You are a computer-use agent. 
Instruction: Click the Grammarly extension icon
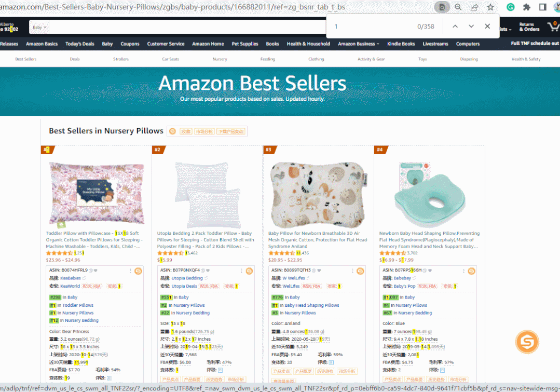click(510, 7)
